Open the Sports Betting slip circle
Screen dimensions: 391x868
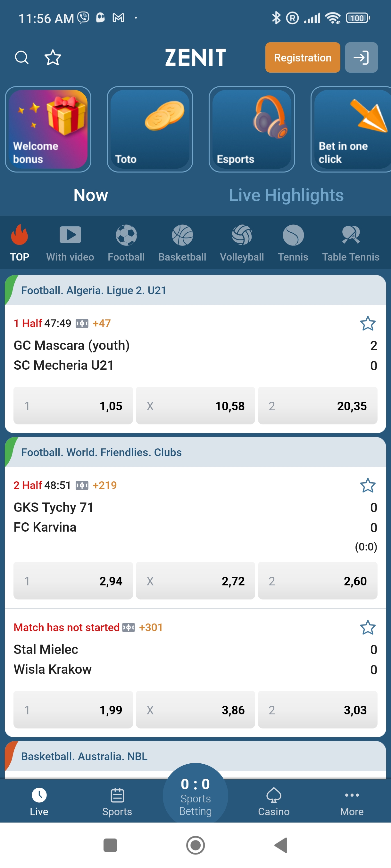(x=195, y=795)
